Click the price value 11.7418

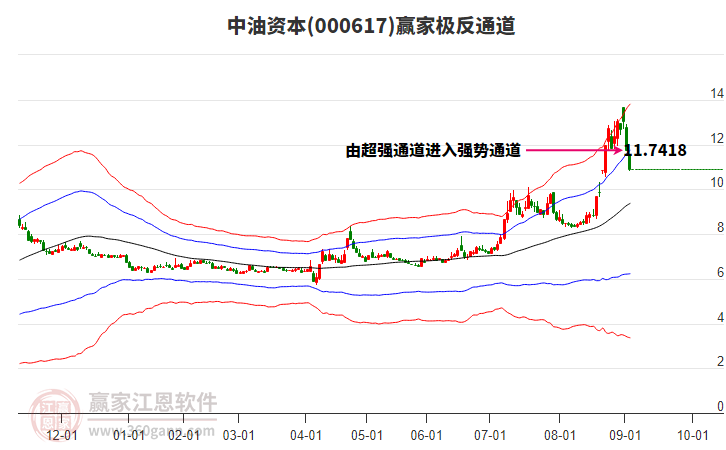click(x=655, y=150)
